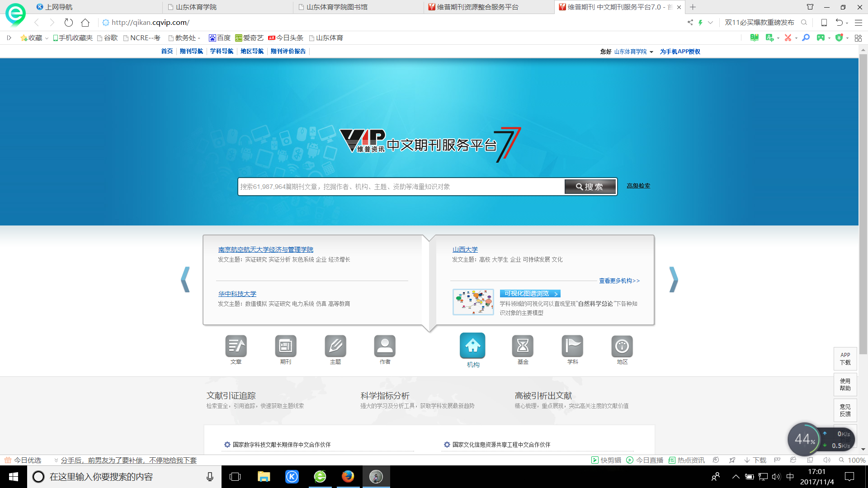Open a new browser tab
Screen dimensions: 868x488
pos(693,7)
